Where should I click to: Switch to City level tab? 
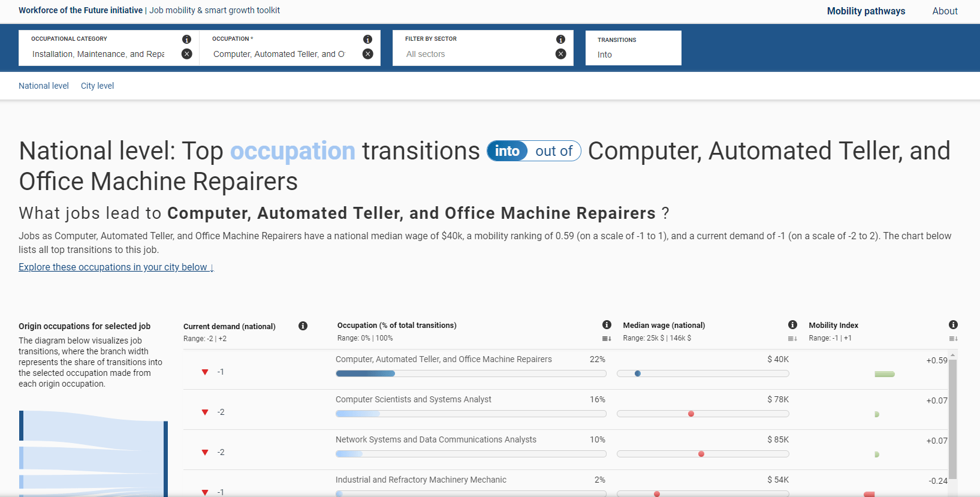coord(97,86)
